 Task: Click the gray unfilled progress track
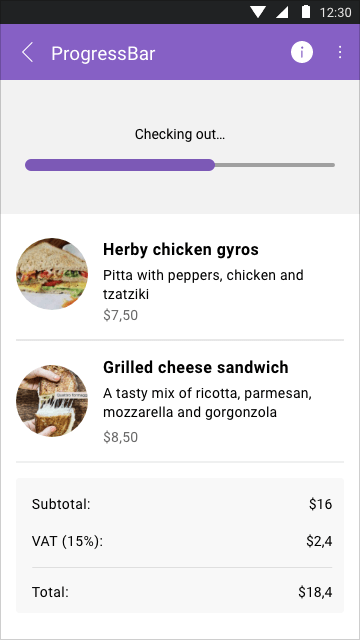[x=275, y=165]
